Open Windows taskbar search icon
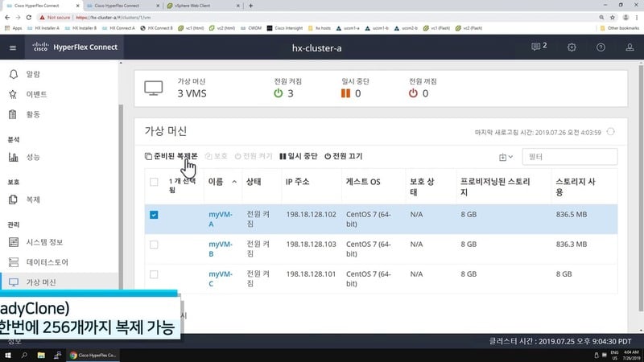 [24, 355]
